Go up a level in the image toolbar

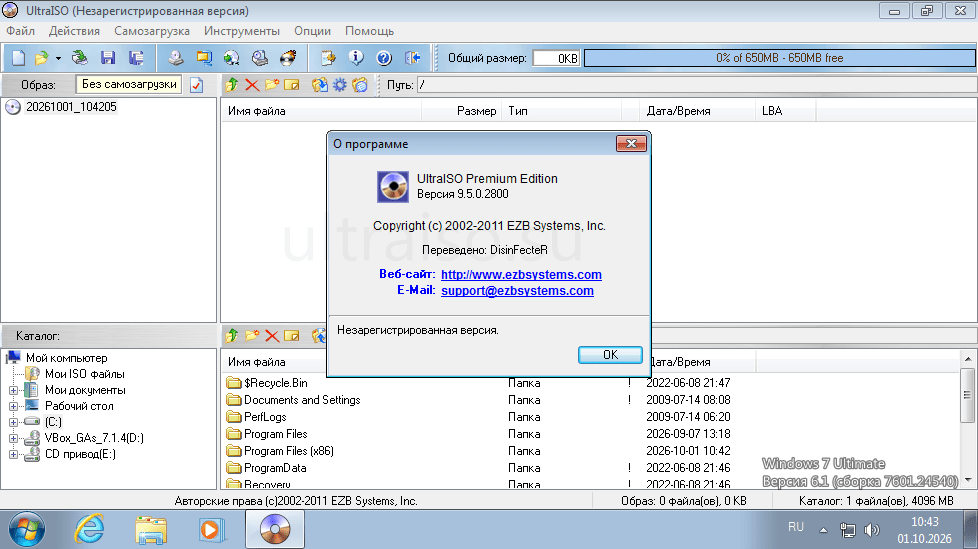click(x=232, y=85)
